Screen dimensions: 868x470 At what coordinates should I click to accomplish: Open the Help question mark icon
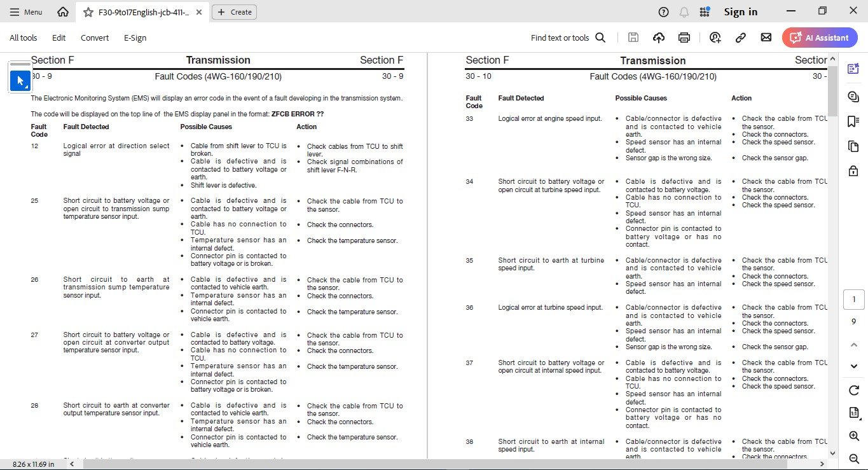click(664, 11)
